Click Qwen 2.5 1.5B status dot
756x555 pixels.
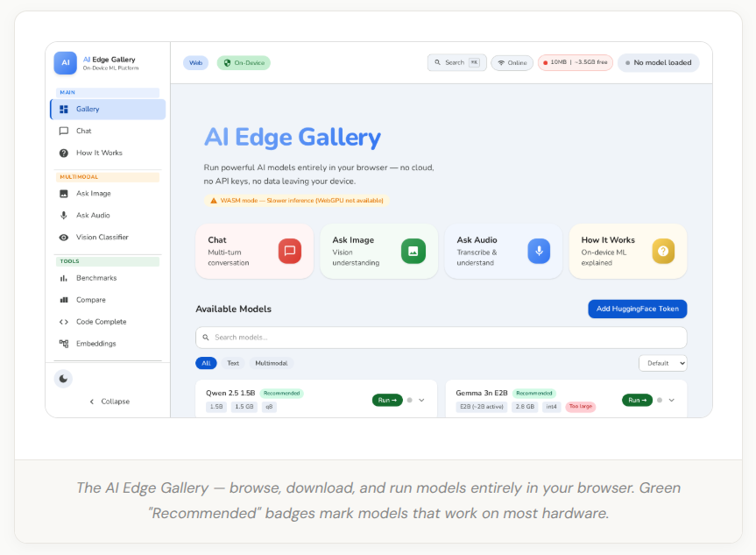pos(410,400)
